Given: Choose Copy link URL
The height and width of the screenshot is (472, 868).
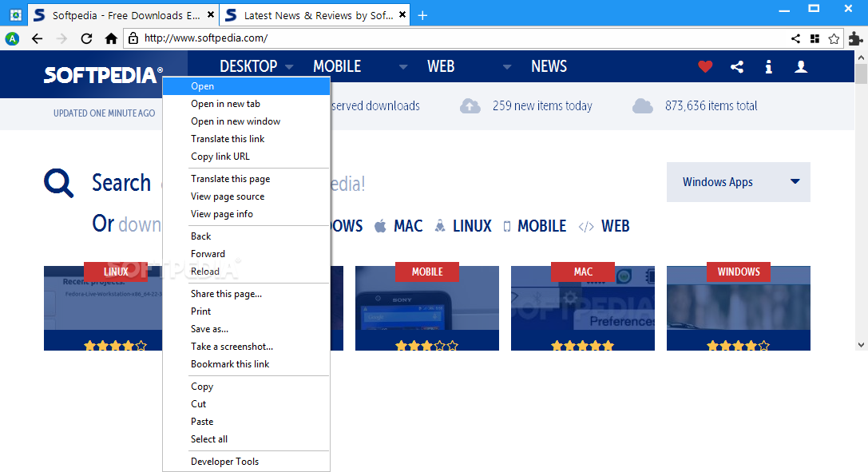Looking at the screenshot, I should pyautogui.click(x=246, y=157).
